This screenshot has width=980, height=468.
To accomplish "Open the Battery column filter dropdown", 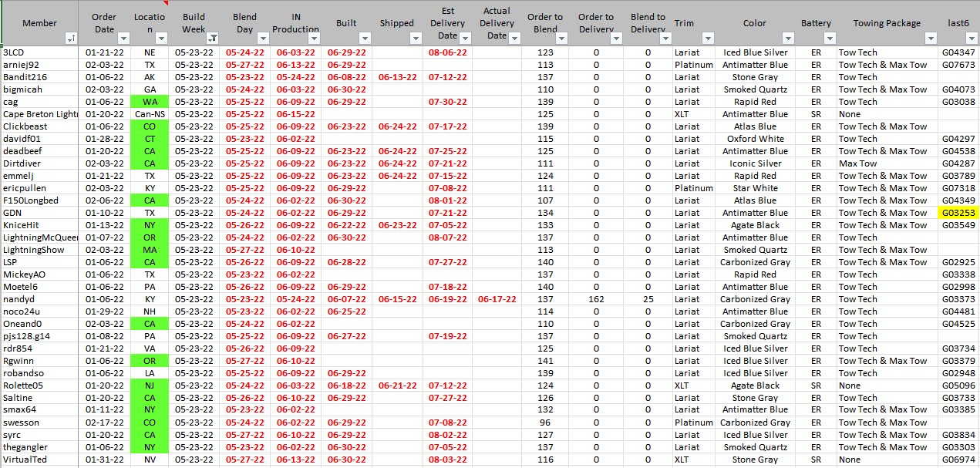I will click(828, 38).
